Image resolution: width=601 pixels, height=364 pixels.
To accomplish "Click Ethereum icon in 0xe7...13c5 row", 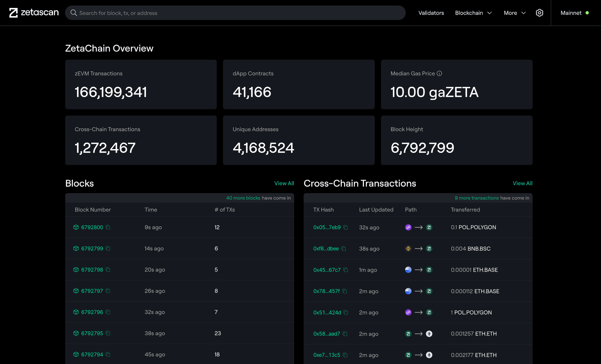I will [x=429, y=355].
